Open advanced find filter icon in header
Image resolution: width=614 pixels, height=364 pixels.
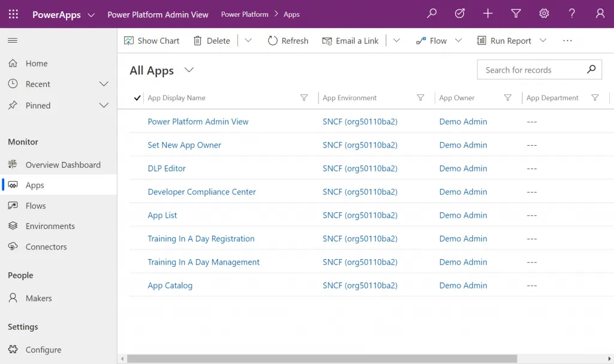516,14
